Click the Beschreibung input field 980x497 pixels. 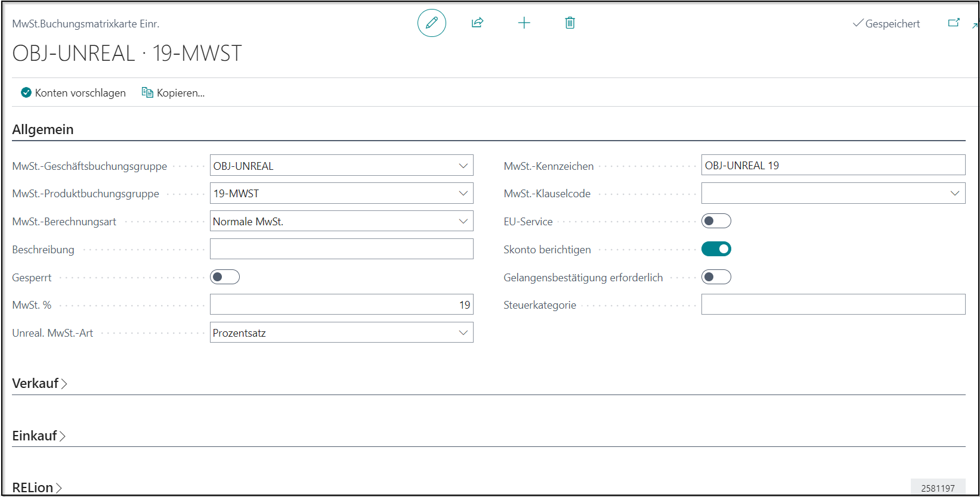click(341, 249)
